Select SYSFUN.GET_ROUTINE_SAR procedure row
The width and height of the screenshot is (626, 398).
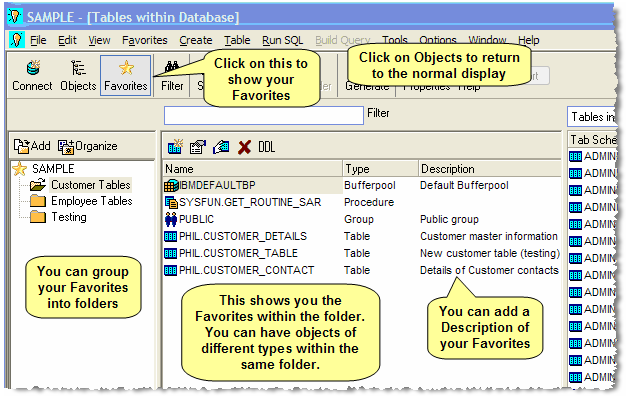(362, 202)
